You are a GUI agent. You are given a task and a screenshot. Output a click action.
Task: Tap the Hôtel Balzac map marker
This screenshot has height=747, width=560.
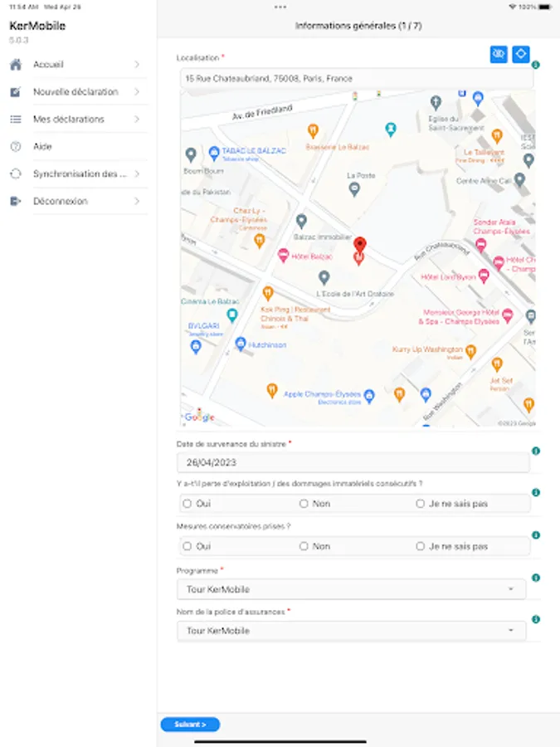284,256
